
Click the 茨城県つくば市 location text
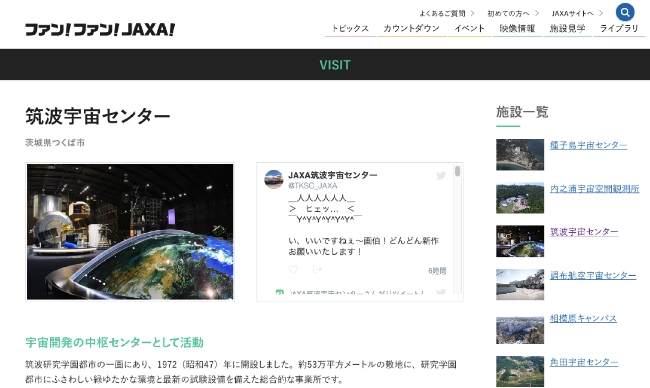coord(55,143)
